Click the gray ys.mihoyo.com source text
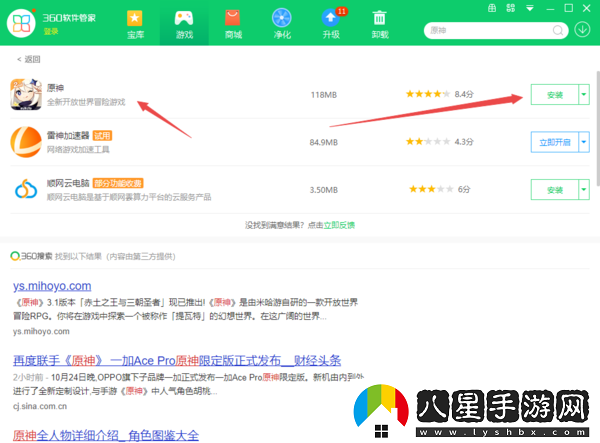 (x=41, y=331)
